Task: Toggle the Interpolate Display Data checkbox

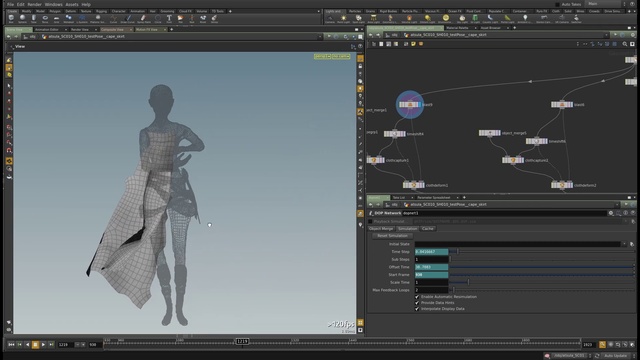Action: coord(417,309)
